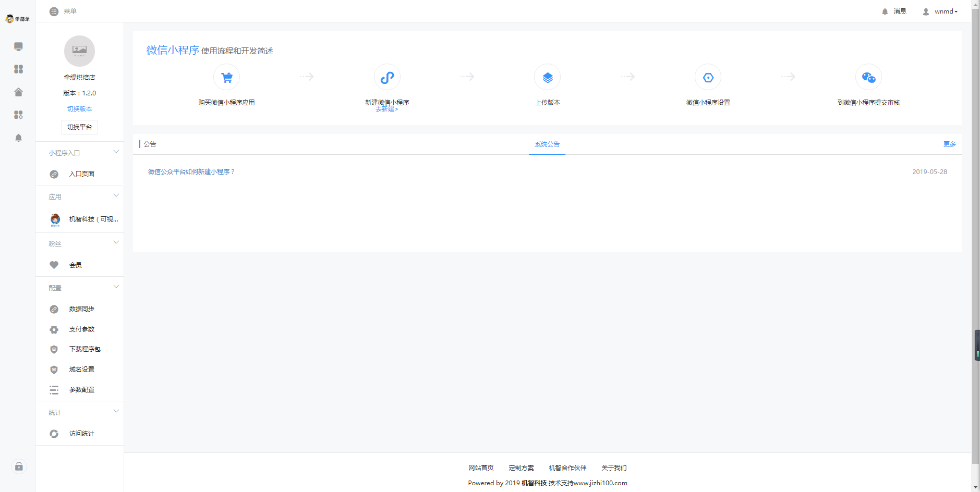980x492 pixels.
Task: Open the wnmd user dropdown
Action: [x=946, y=11]
